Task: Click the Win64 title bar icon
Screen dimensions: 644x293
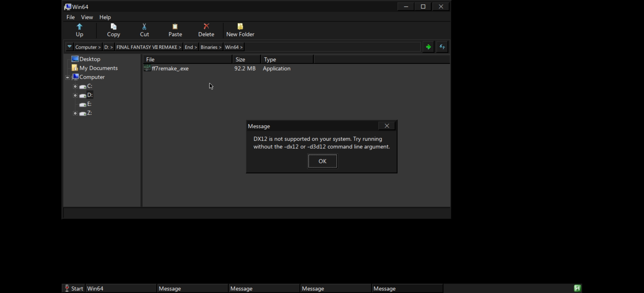Action: 67,7
